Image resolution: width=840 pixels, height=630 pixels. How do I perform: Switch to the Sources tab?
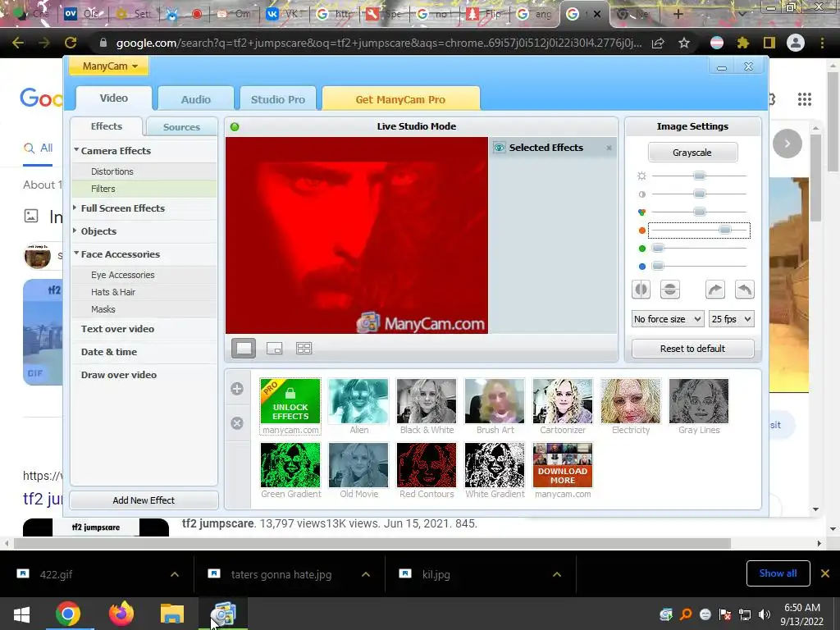(181, 127)
